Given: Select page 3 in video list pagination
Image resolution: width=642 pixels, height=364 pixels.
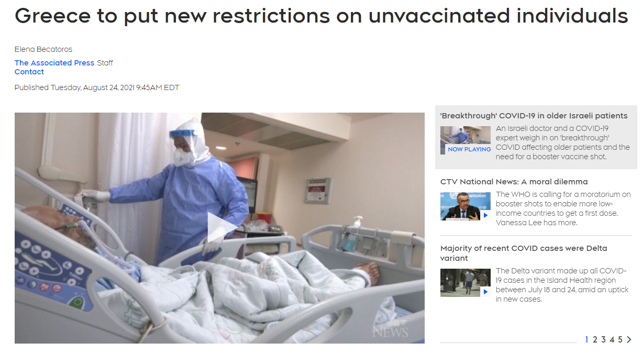Looking at the screenshot, I should (x=603, y=339).
